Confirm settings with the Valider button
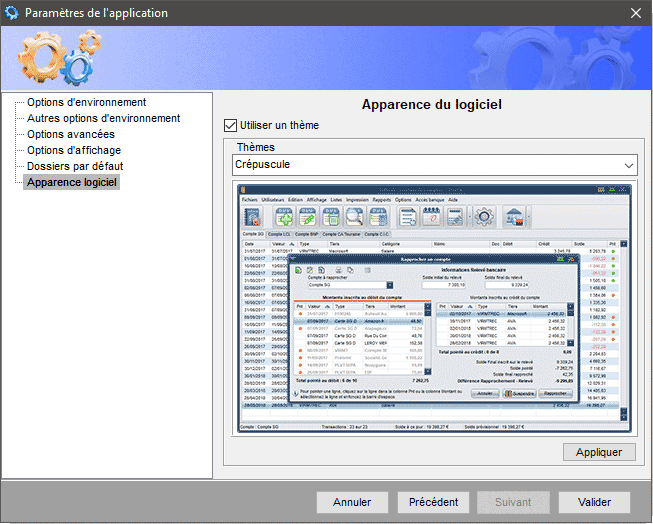Screen dimensions: 653x524 pos(594,502)
